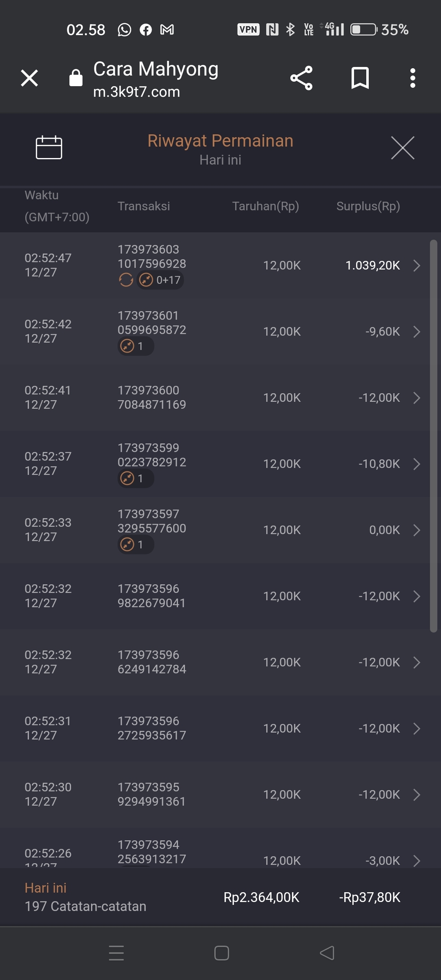Image resolution: width=441 pixels, height=980 pixels.
Task: Expand the record with -10,80K surplus
Action: 416,464
